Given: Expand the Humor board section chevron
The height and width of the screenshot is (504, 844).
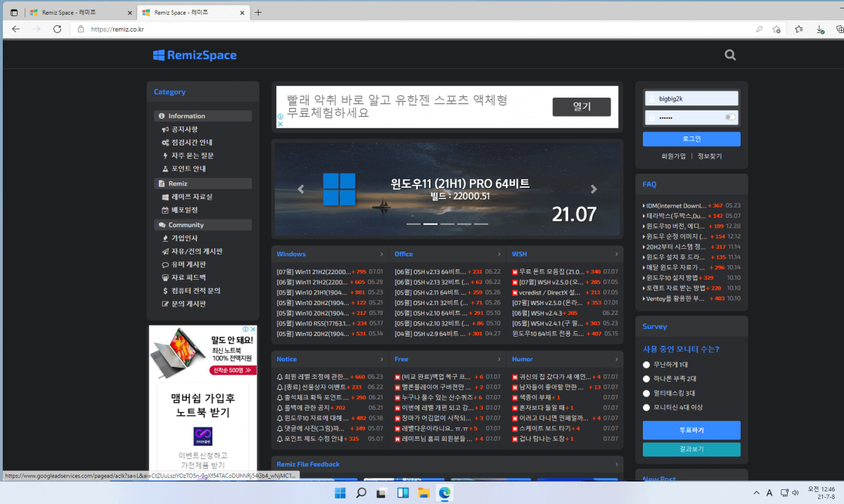Looking at the screenshot, I should pyautogui.click(x=617, y=358).
